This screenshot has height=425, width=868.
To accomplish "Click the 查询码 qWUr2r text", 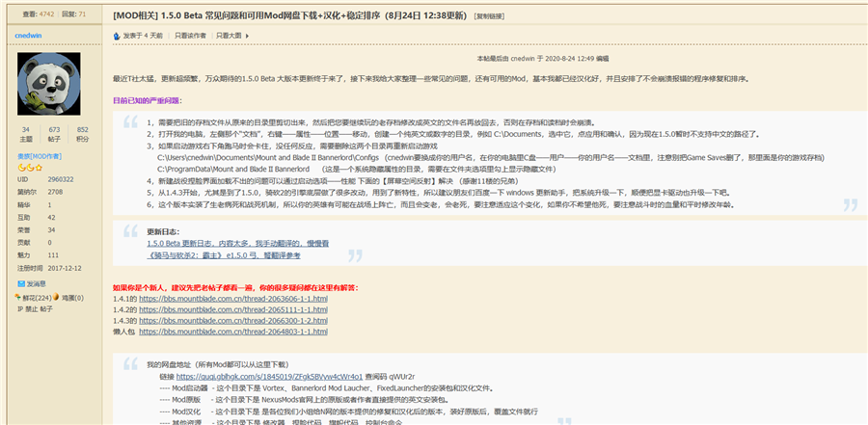I will (391, 376).
